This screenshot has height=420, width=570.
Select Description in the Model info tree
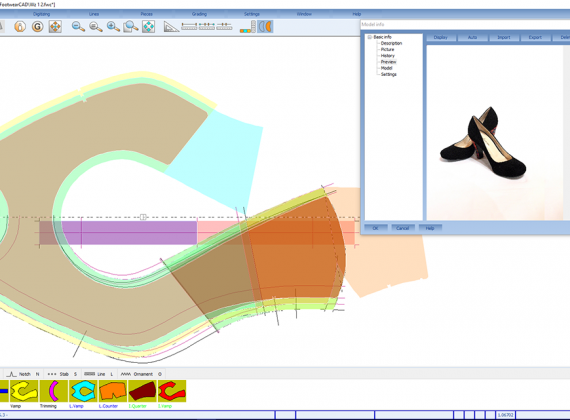coord(392,43)
